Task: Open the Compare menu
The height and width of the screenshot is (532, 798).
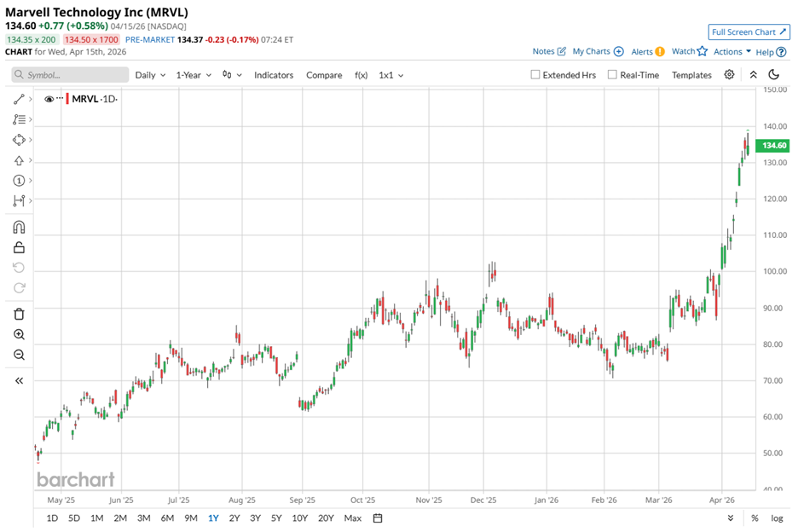Action: click(x=324, y=75)
